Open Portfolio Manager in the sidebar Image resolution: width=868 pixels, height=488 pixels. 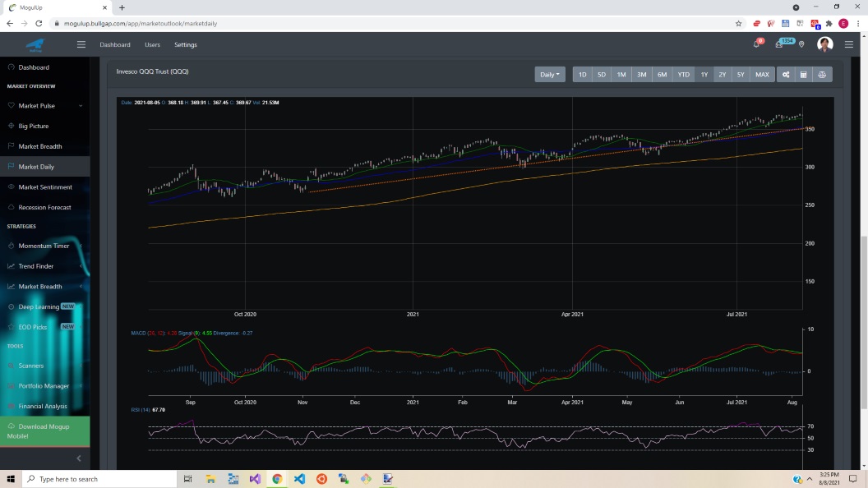coord(45,386)
